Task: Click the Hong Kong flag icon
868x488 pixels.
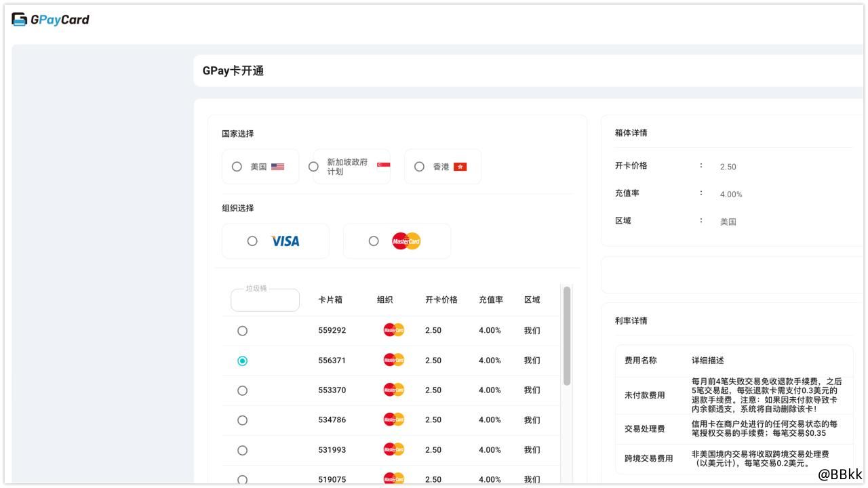Action: (x=460, y=167)
